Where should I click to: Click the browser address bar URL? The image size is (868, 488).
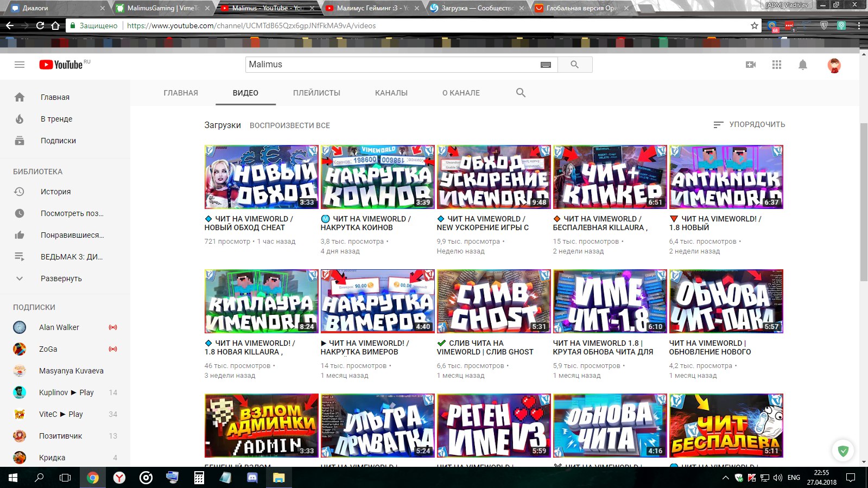click(x=251, y=26)
